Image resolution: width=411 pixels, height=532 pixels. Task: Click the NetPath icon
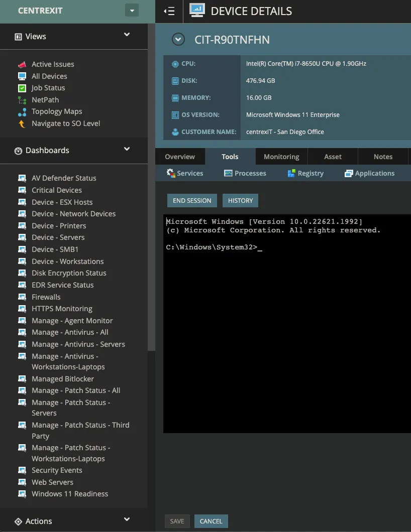(22, 100)
